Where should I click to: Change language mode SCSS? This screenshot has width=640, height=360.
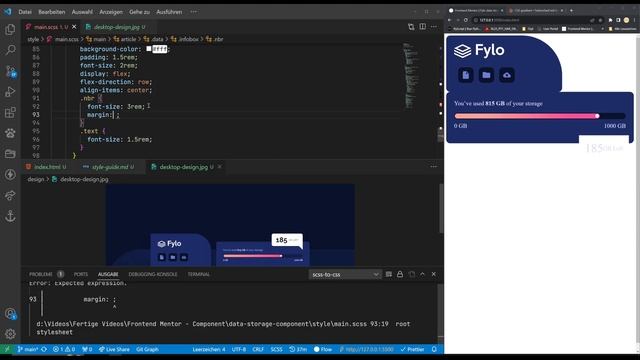pyautogui.click(x=276, y=349)
